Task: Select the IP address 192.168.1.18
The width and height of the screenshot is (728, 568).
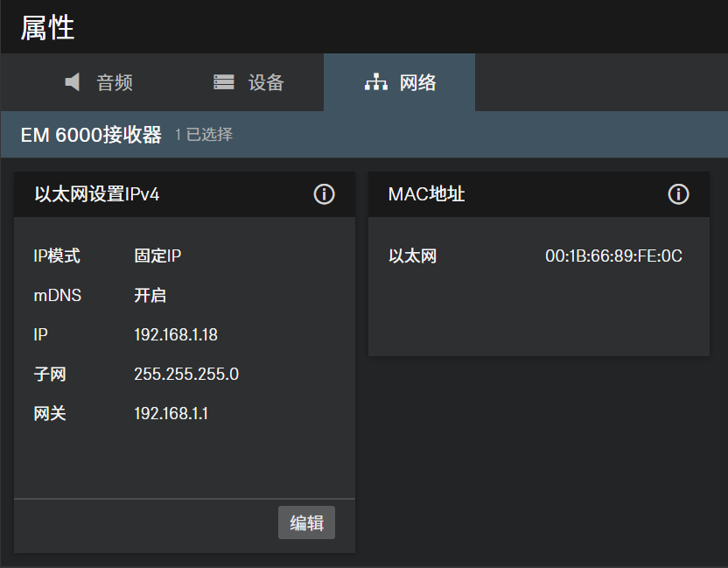Action: (175, 335)
